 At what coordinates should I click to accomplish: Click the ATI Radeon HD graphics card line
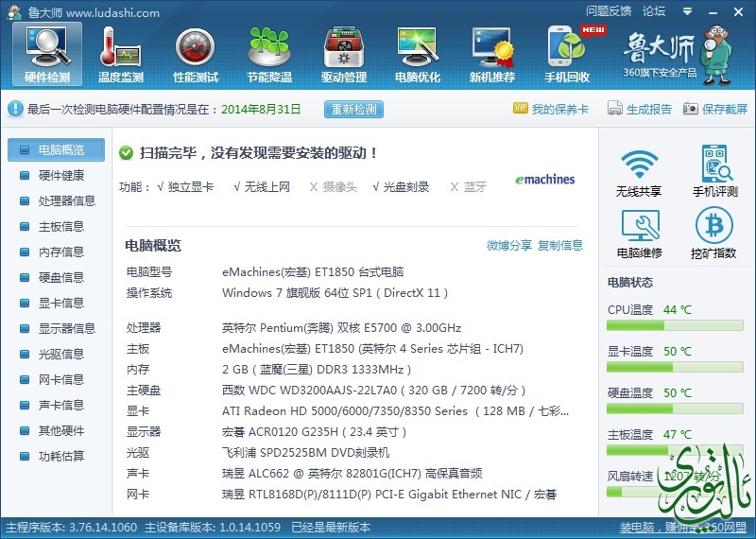coord(395,411)
